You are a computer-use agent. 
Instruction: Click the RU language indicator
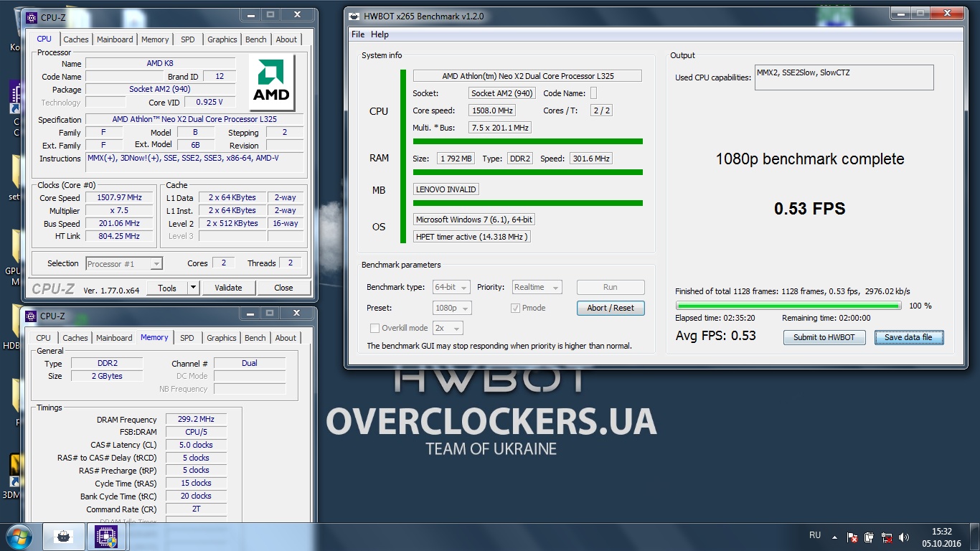(815, 535)
